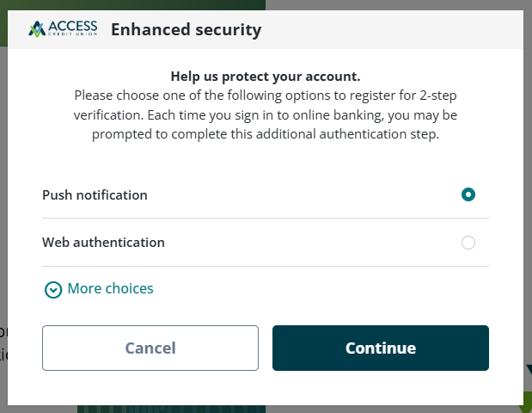The width and height of the screenshot is (532, 413).
Task: Click the green banner behind the dialog
Action: [x=129, y=4]
